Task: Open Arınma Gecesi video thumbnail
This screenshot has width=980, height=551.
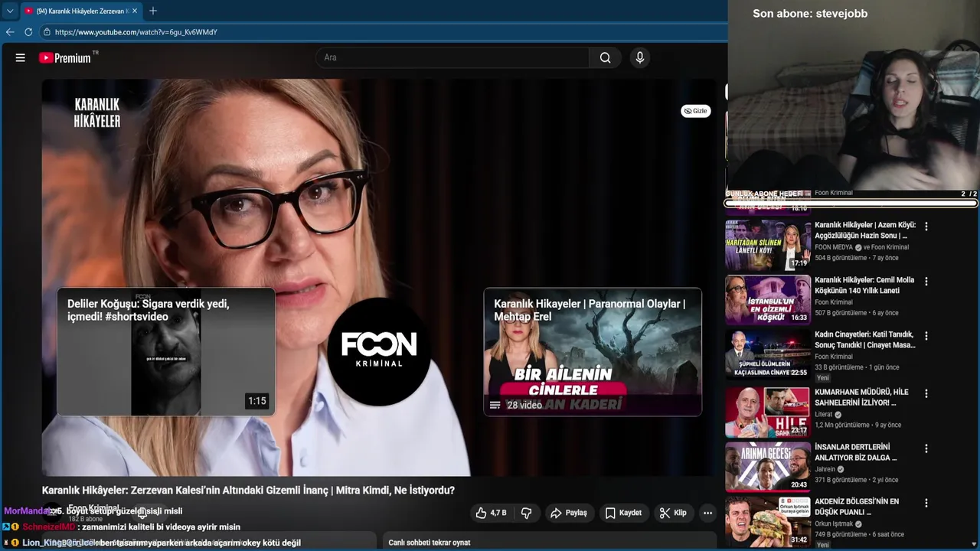Action: tap(768, 467)
